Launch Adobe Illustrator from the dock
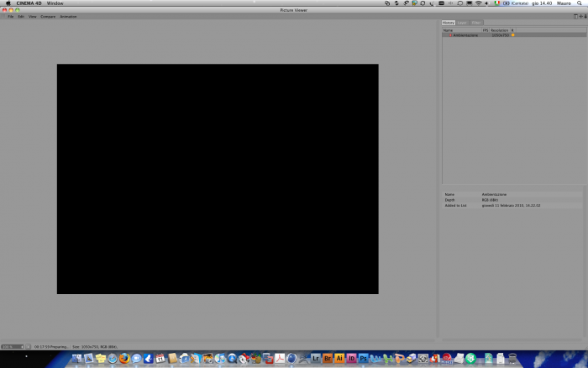This screenshot has width=588, height=368. tap(339, 359)
